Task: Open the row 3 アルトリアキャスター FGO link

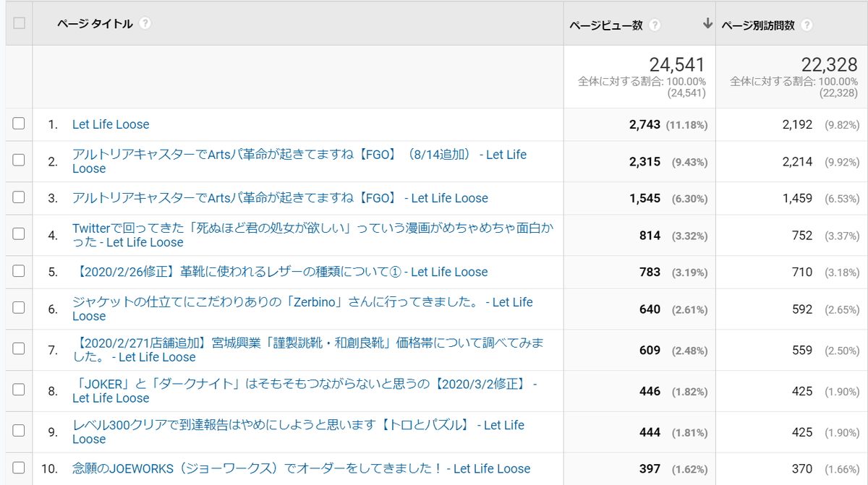Action: (280, 198)
